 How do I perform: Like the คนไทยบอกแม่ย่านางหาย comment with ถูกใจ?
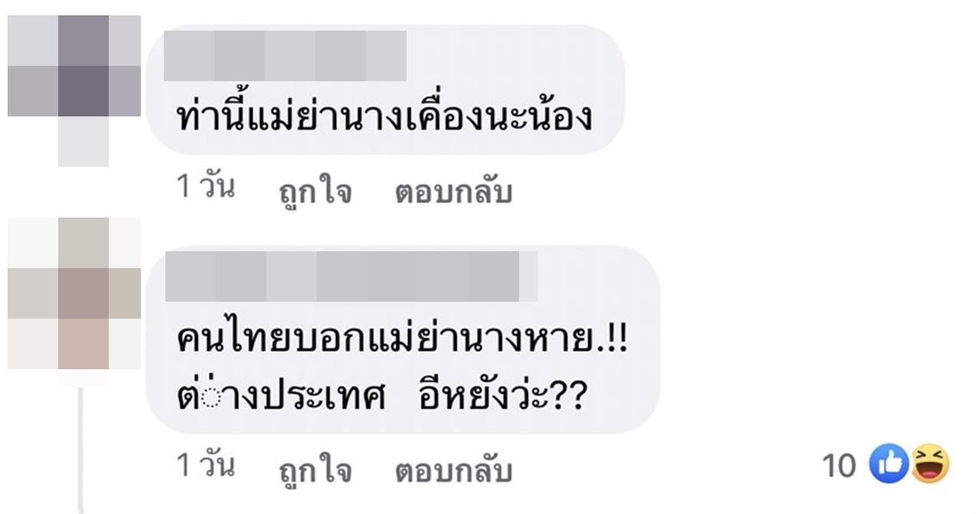315,471
